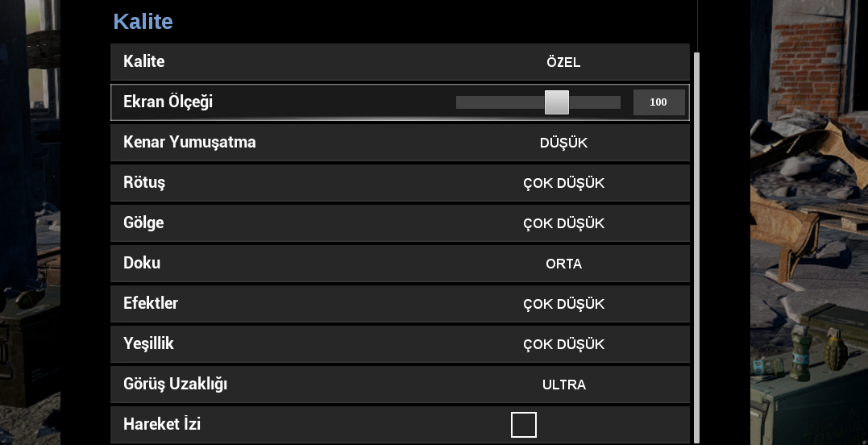Click the left end of Ekran Ölçeği slider track

click(x=459, y=102)
